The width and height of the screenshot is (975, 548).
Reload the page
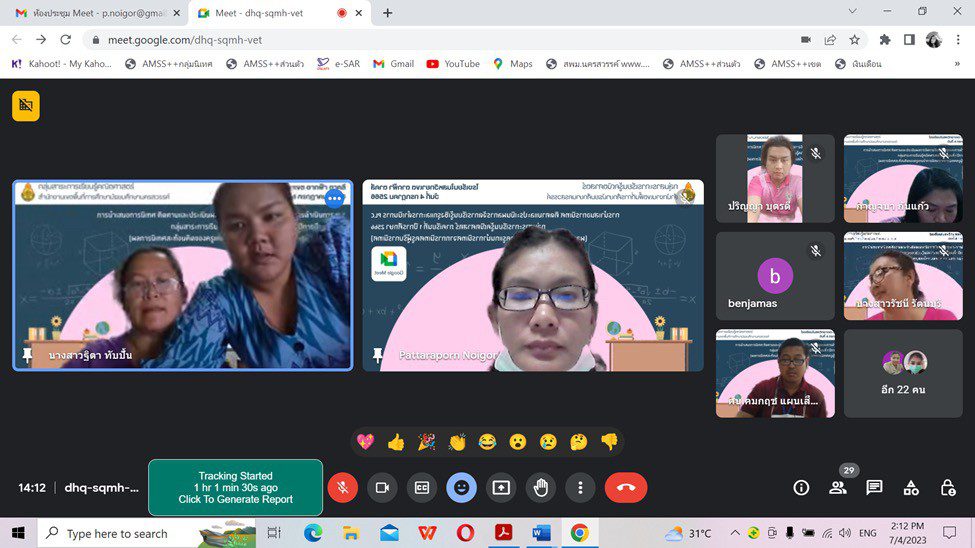point(65,40)
